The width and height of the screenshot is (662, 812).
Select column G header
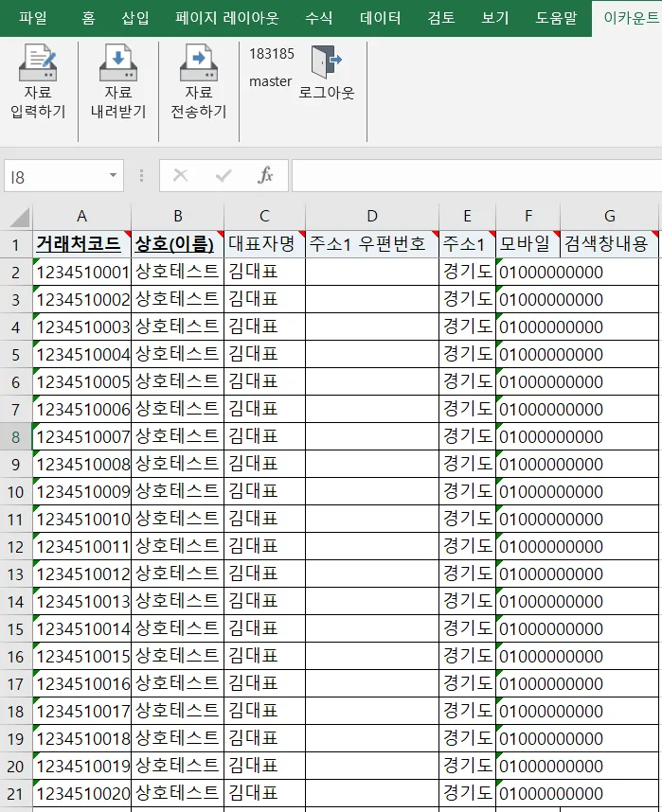click(610, 216)
